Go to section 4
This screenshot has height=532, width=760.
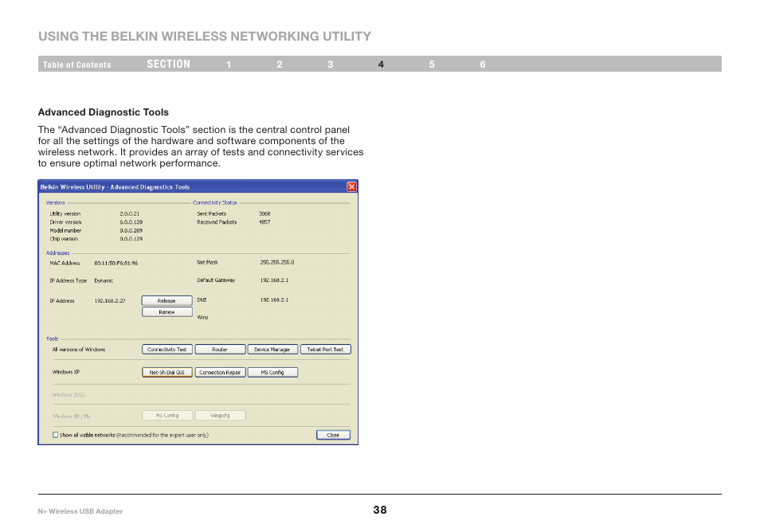click(x=381, y=65)
